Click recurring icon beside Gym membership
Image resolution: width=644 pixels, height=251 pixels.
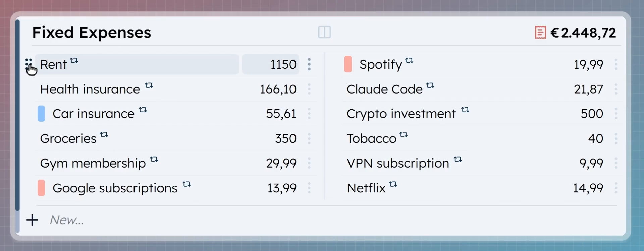coord(154,159)
